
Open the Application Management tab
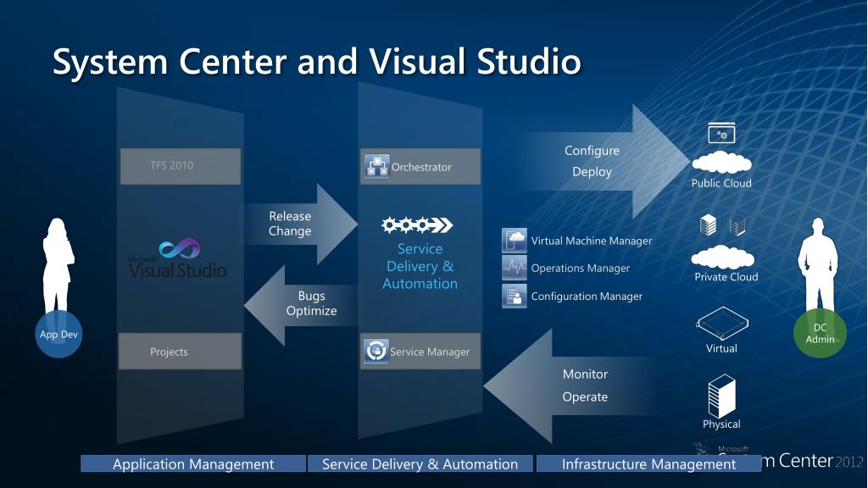tap(193, 463)
